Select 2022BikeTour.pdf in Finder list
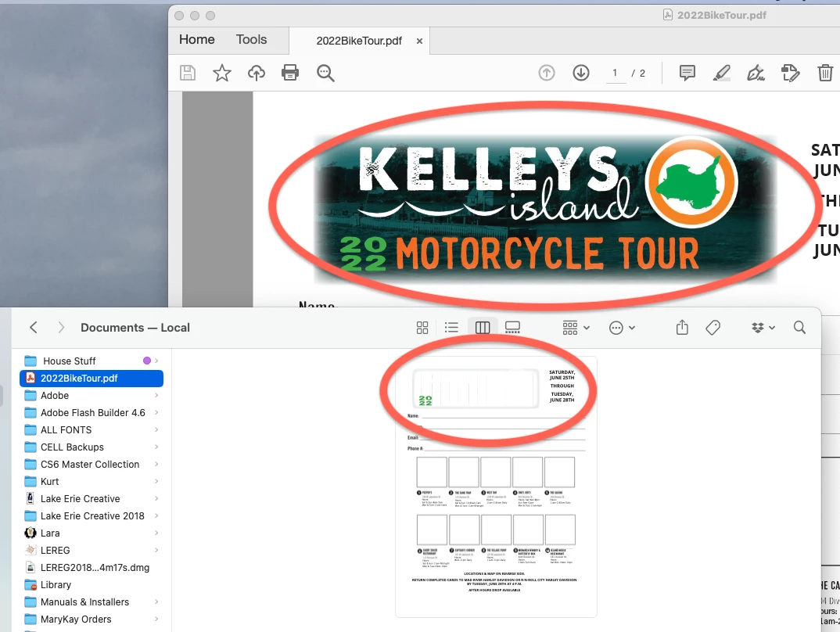 [92, 378]
